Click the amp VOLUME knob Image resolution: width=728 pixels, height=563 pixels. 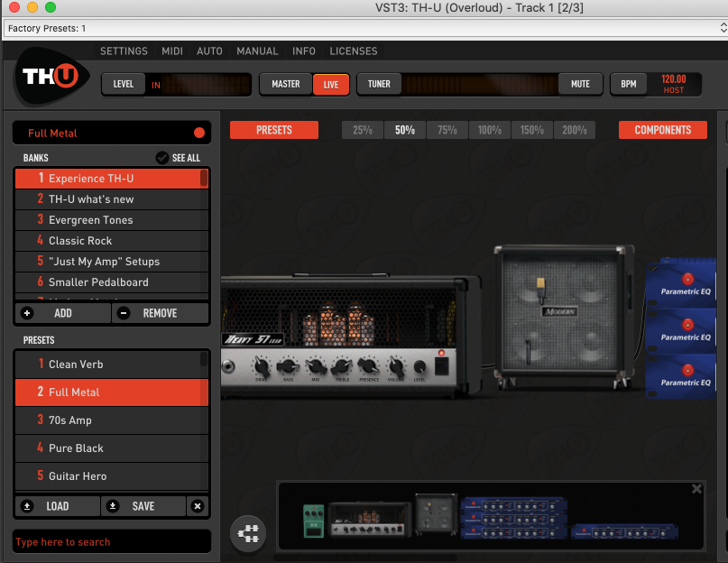pos(396,366)
